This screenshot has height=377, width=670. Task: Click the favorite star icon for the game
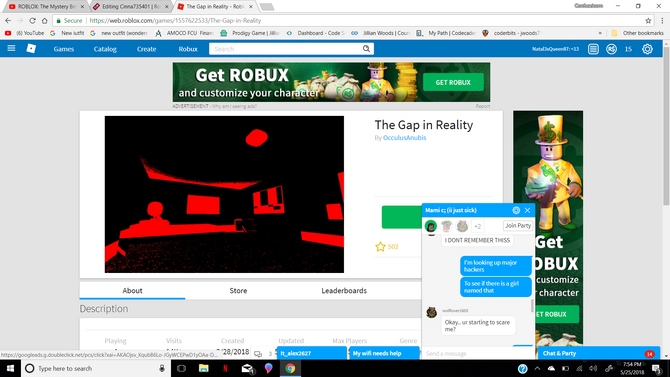pyautogui.click(x=380, y=247)
